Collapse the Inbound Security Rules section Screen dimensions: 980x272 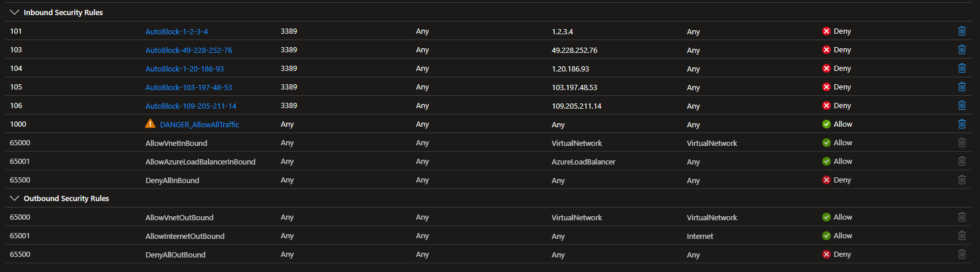click(15, 12)
